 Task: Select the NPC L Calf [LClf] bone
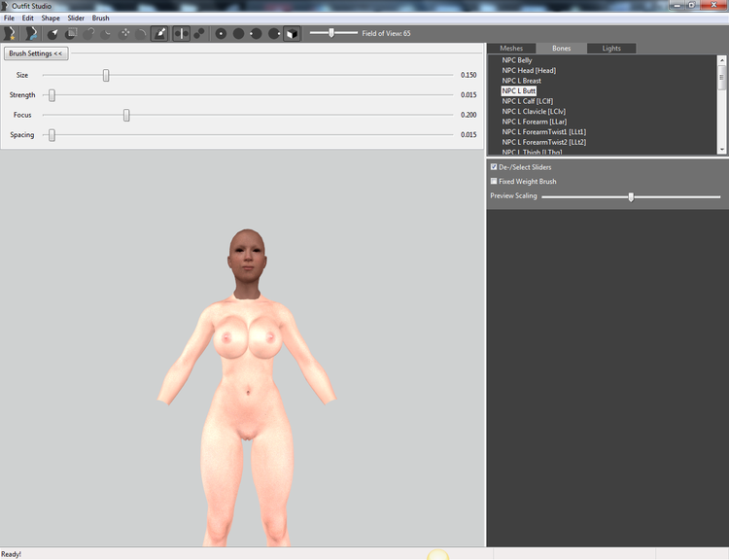click(x=528, y=101)
